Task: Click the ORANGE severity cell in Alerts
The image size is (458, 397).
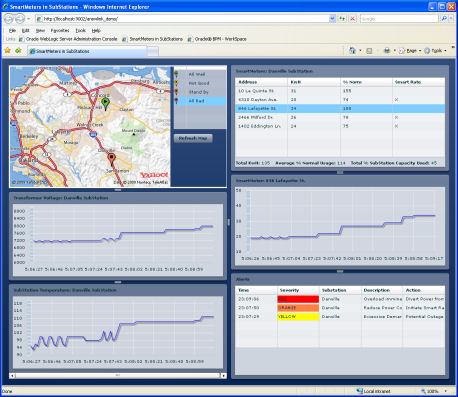Action: pyautogui.click(x=298, y=308)
